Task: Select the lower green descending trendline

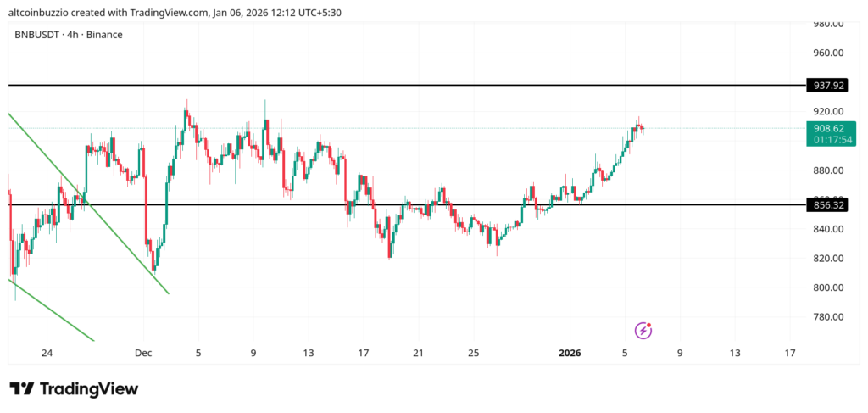Action: [x=51, y=311]
